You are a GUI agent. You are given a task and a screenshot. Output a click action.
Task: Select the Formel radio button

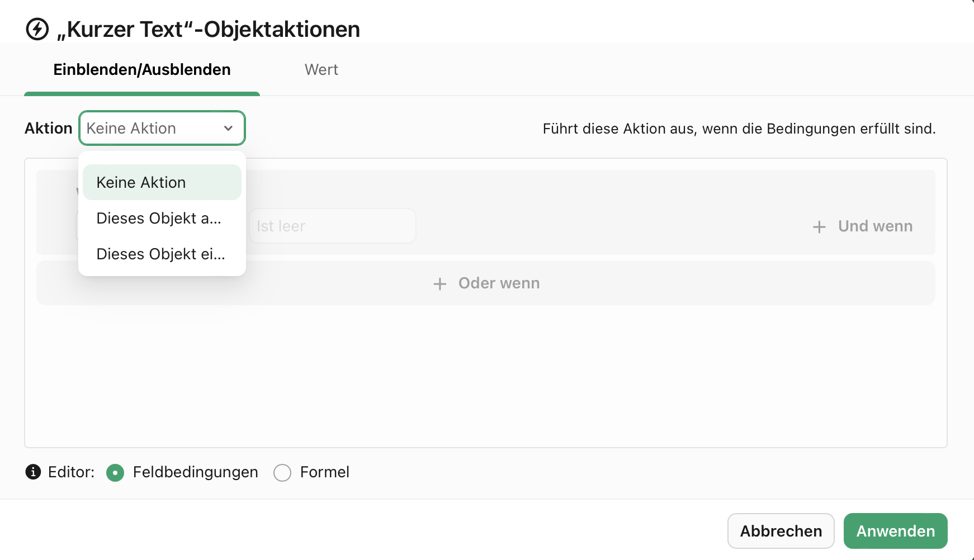click(282, 472)
